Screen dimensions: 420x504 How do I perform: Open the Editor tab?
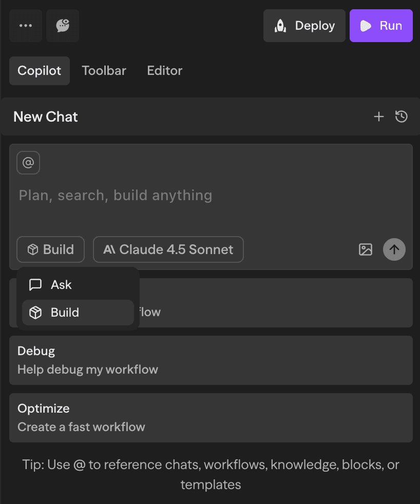coord(164,70)
